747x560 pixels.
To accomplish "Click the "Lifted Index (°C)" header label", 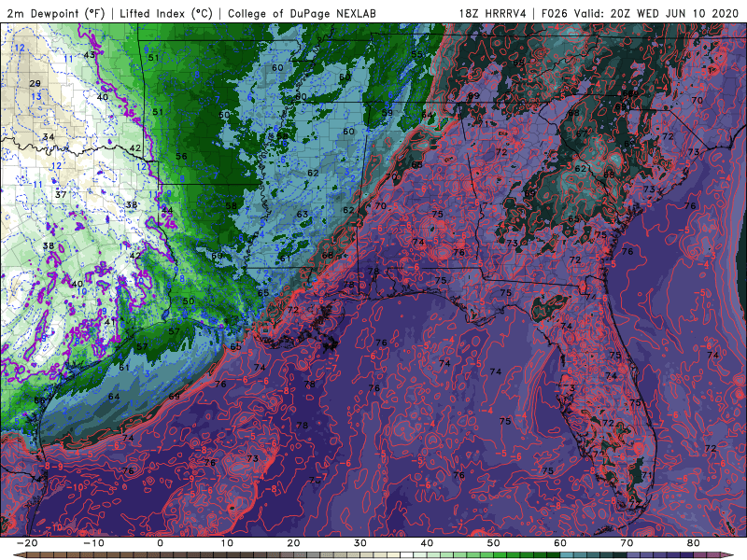I will 166,13.
